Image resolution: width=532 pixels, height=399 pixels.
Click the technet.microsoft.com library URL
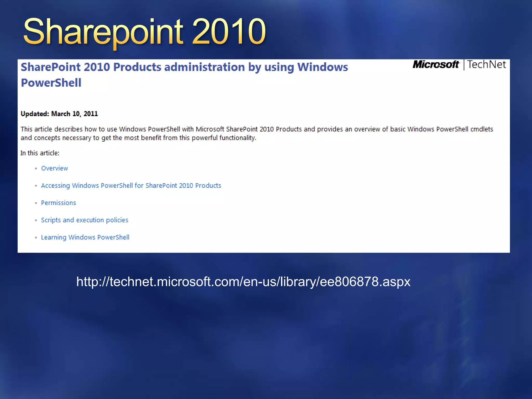tap(243, 282)
